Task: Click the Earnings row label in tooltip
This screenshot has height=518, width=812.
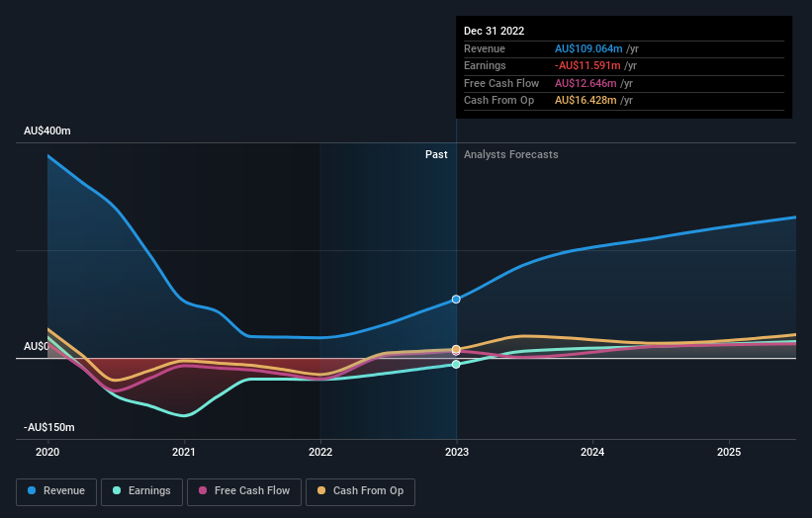Action: tap(485, 65)
